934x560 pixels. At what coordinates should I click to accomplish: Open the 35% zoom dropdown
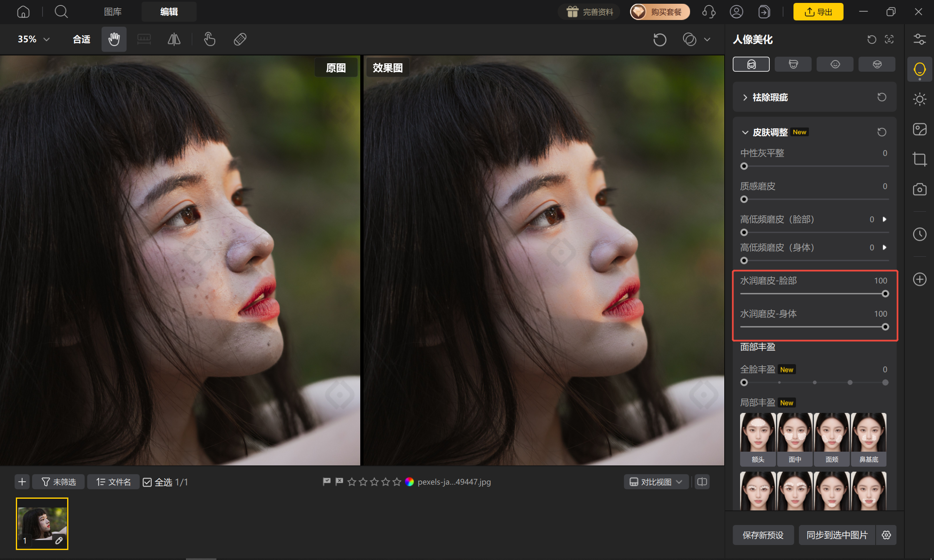point(34,39)
